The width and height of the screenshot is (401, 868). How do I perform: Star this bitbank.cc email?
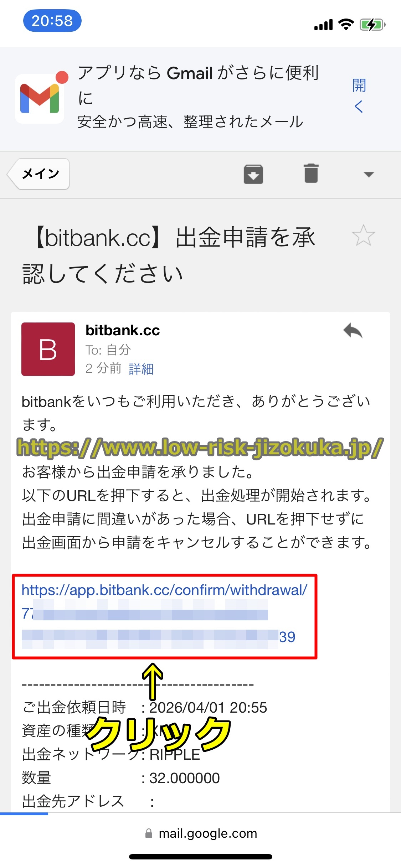coord(363,236)
